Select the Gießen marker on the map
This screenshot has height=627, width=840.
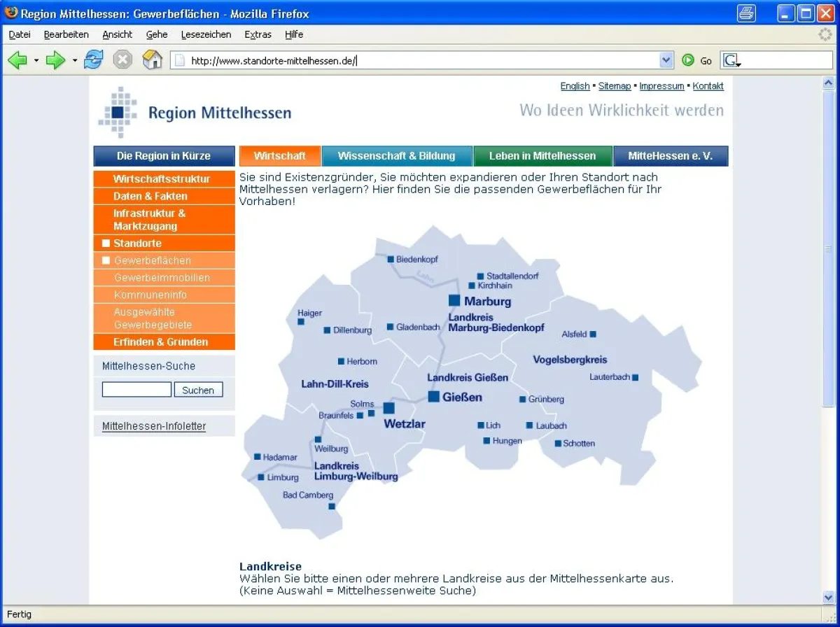tap(435, 397)
